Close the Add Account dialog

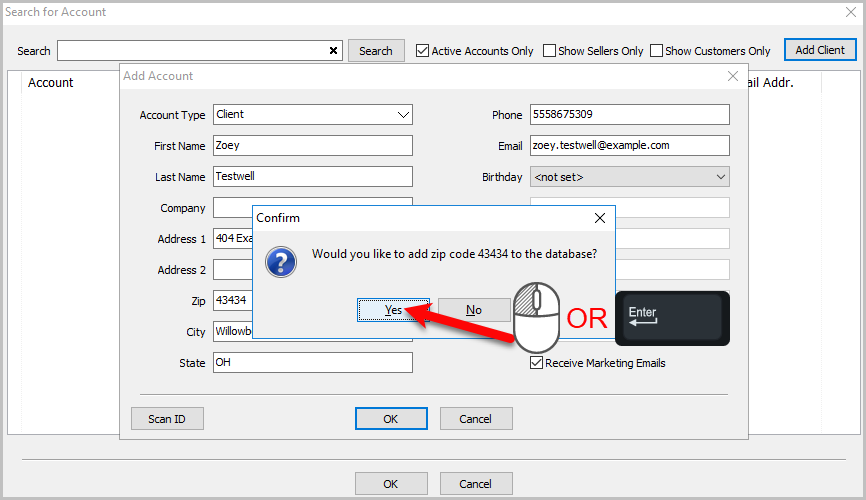click(x=733, y=76)
